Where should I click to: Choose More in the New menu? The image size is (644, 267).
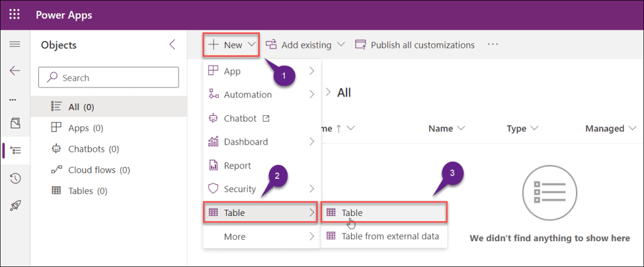[x=262, y=237]
